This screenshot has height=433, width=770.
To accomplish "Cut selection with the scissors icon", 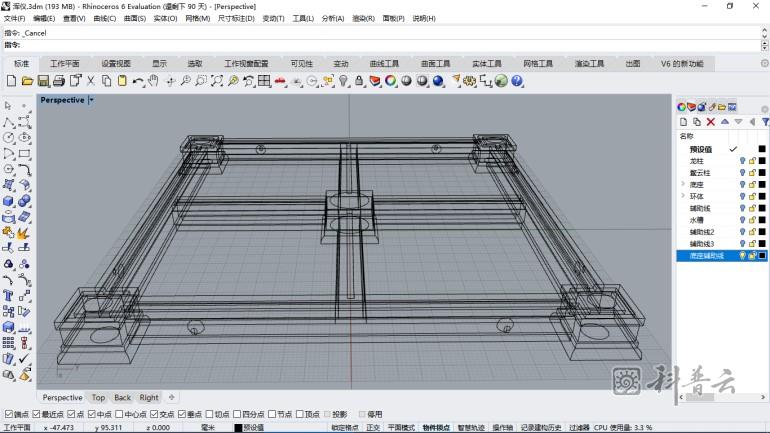I will coord(91,81).
